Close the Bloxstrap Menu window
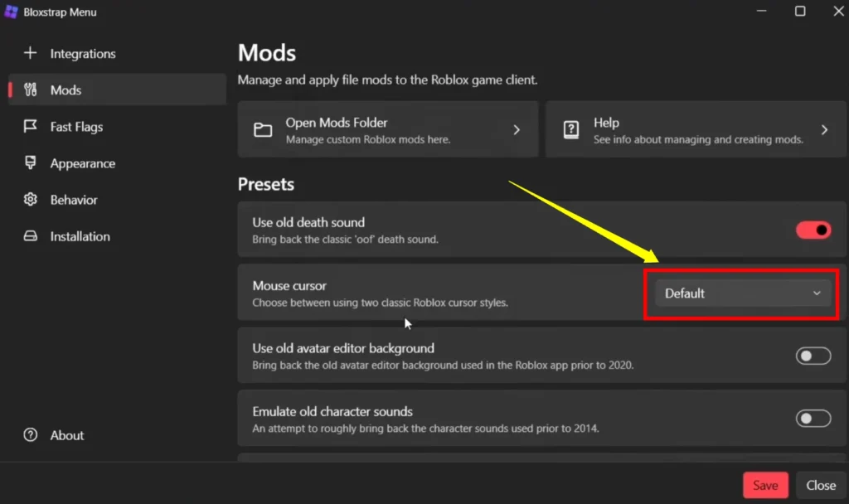 coord(838,12)
